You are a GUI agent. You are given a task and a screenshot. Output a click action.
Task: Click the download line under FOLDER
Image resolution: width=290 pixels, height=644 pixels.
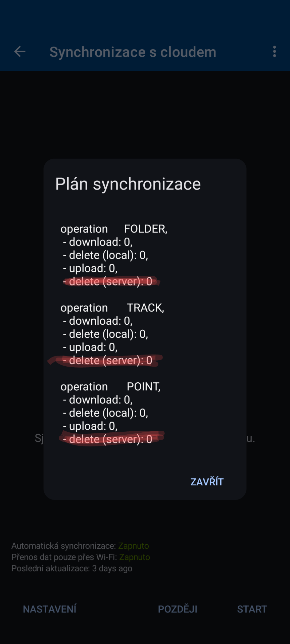click(x=98, y=242)
